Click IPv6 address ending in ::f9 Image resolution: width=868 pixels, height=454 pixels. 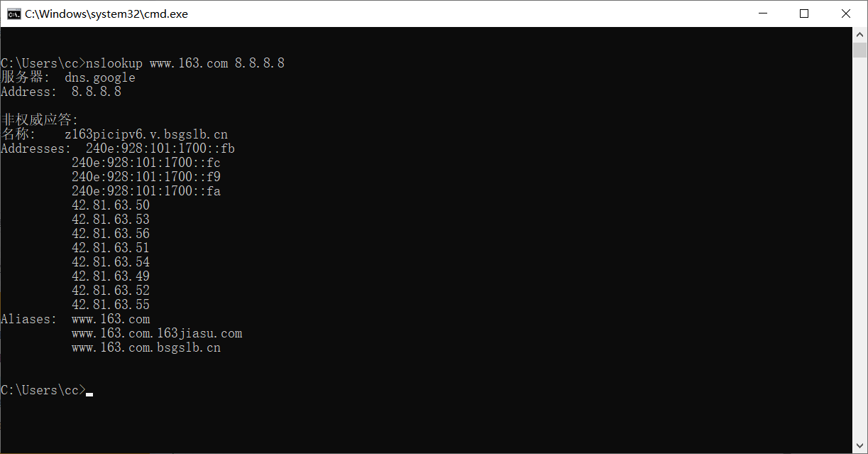coord(146,177)
